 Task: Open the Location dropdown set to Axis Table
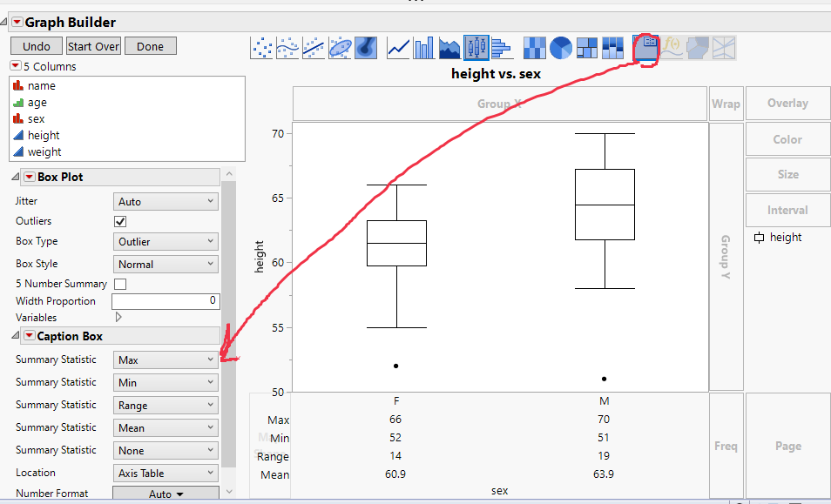click(x=165, y=472)
